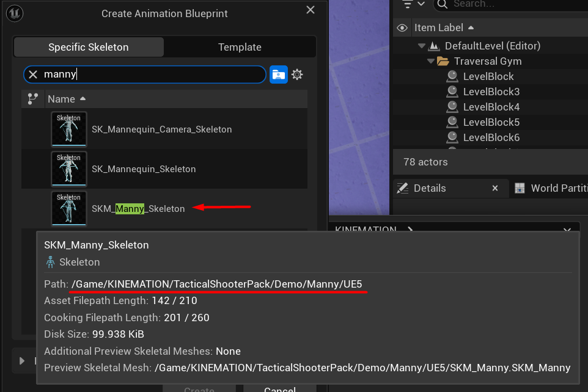Click the Unreal Engine logo icon
This screenshot has width=588, height=392.
15,13
